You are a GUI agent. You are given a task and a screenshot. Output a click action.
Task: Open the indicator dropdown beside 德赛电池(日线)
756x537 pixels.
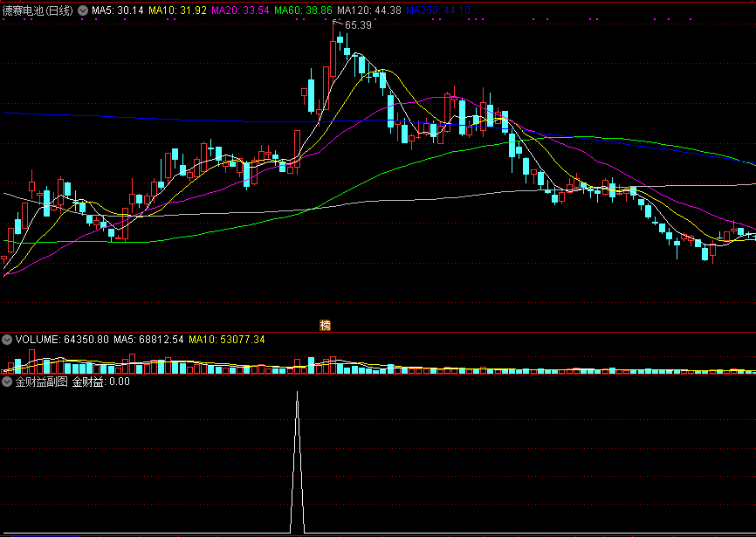[83, 10]
